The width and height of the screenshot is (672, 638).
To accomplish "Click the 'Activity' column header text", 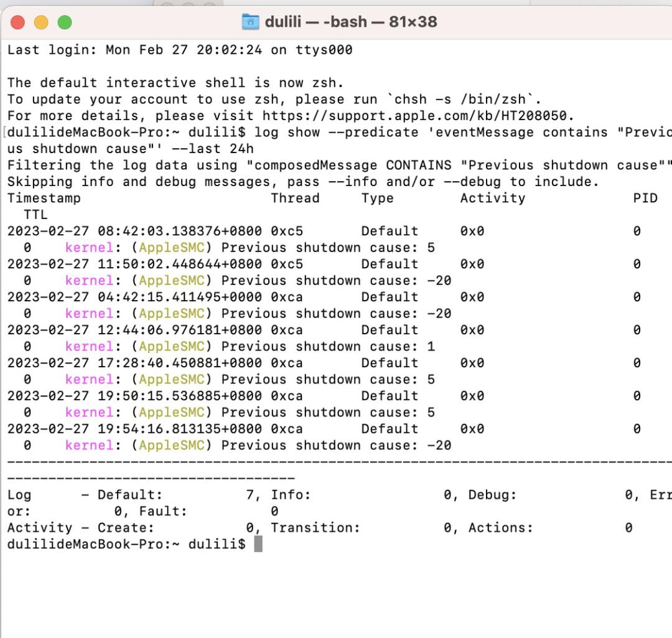I will [493, 199].
